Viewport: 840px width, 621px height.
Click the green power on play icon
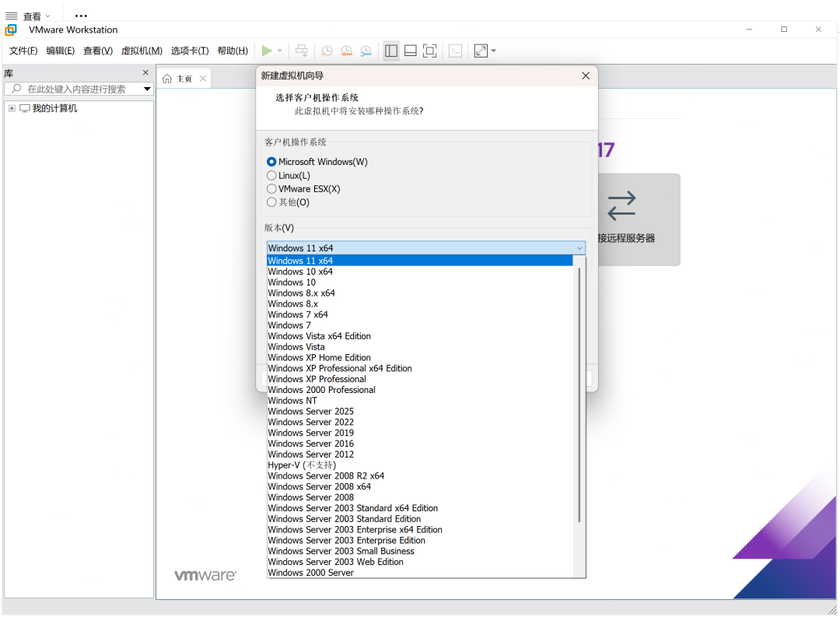coord(267,51)
